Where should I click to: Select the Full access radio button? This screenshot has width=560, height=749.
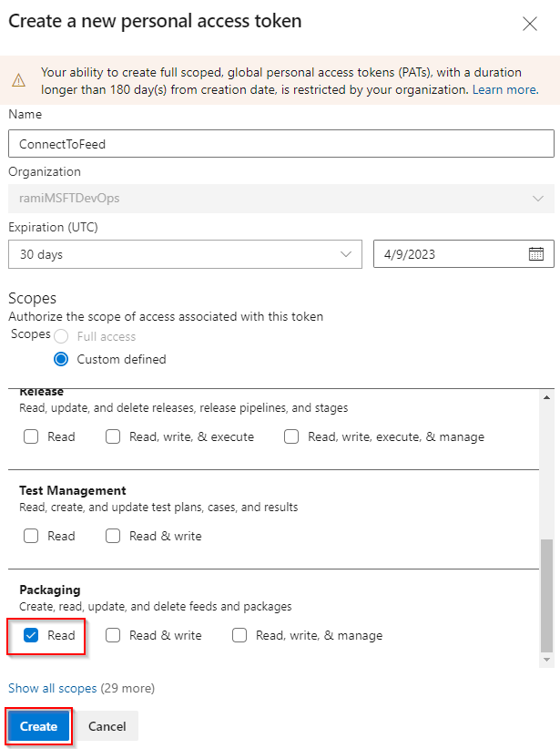pyautogui.click(x=61, y=337)
